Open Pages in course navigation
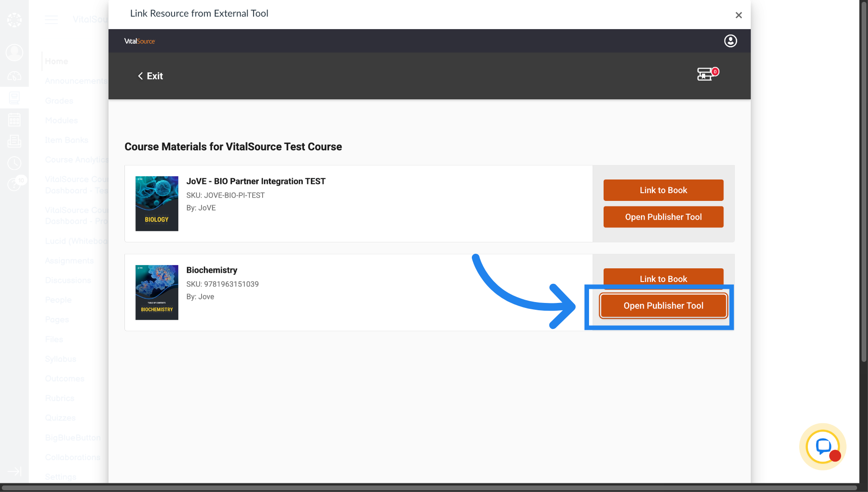The height and width of the screenshot is (492, 868). (57, 319)
